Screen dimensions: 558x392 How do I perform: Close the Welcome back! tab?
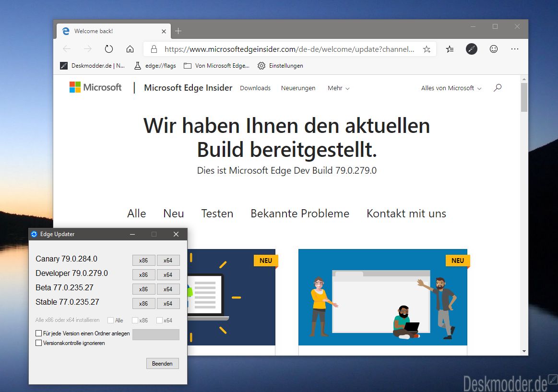(x=164, y=31)
